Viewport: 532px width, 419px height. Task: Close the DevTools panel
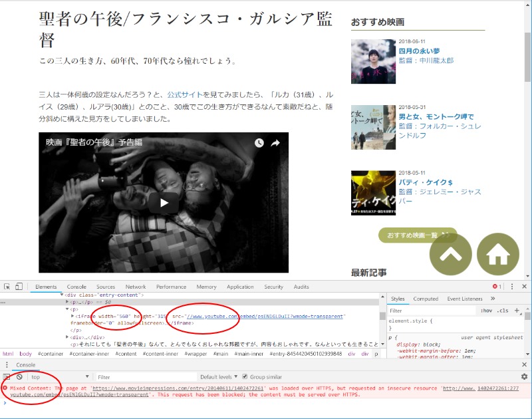point(524,287)
